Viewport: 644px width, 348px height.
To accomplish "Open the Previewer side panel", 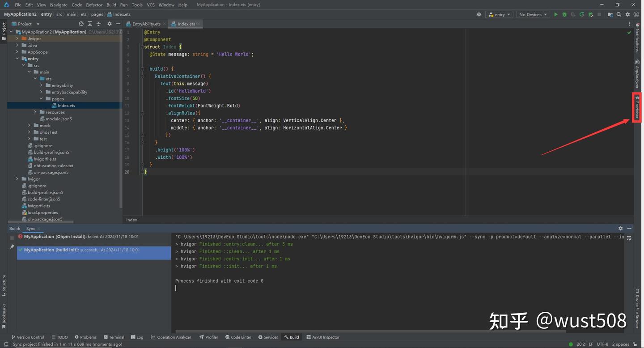I will [637, 107].
